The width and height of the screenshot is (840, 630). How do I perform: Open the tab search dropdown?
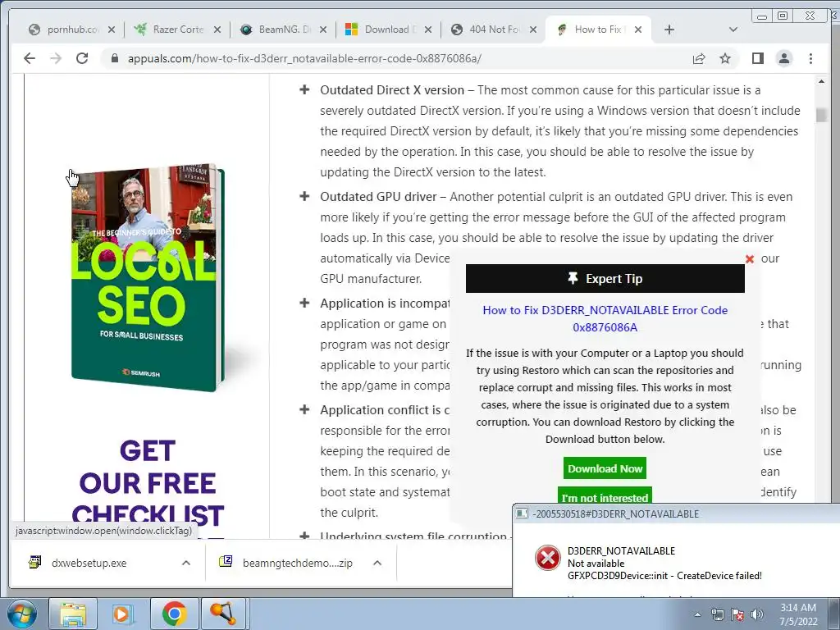pos(733,30)
